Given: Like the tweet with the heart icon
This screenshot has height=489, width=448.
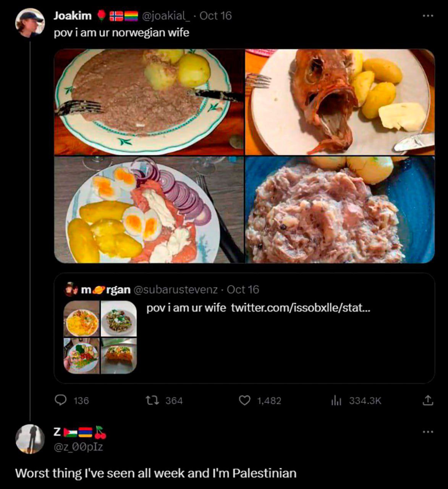Looking at the screenshot, I should (244, 400).
